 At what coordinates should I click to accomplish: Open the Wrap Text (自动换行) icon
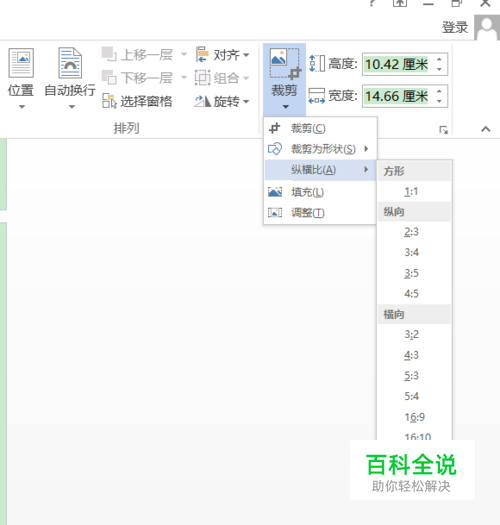pos(70,63)
